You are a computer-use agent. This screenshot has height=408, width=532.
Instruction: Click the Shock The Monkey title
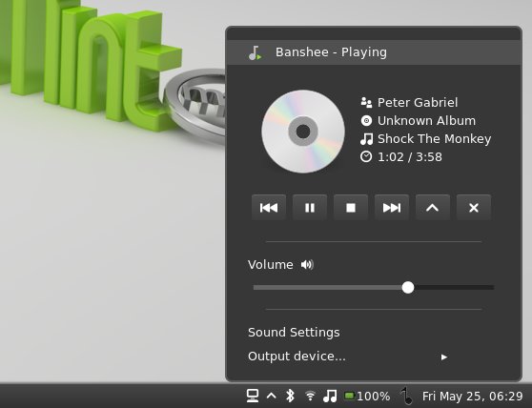[x=435, y=139]
